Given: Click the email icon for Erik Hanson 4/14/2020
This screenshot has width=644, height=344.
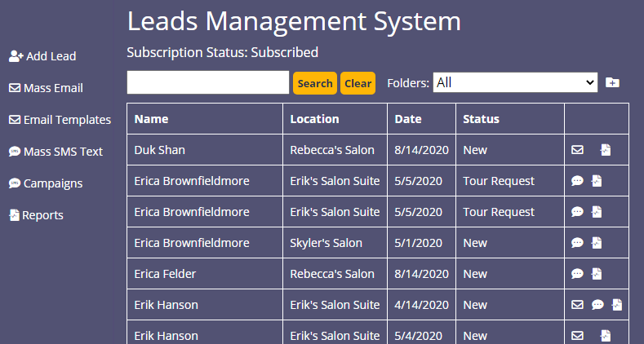Looking at the screenshot, I should 577,305.
